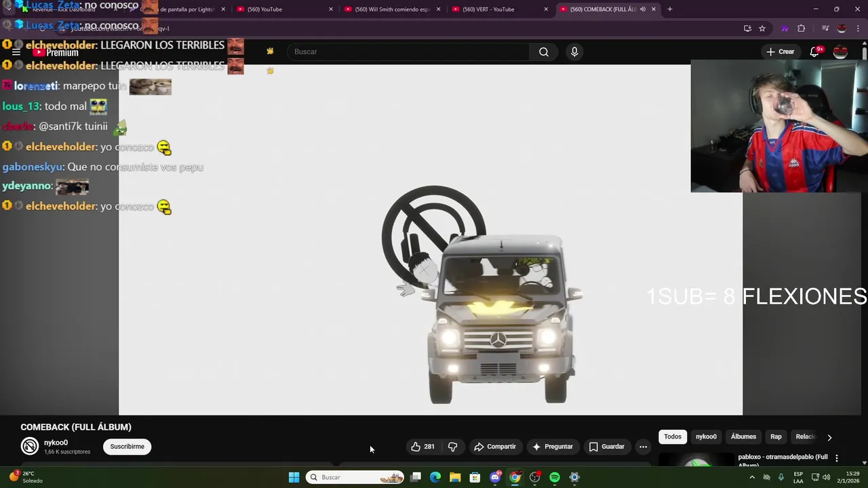This screenshot has width=868, height=488.
Task: Start voice search with microphone icon
Action: click(x=574, y=52)
